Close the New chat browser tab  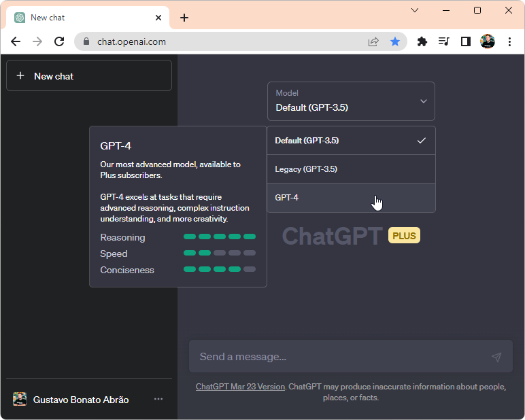click(x=158, y=18)
